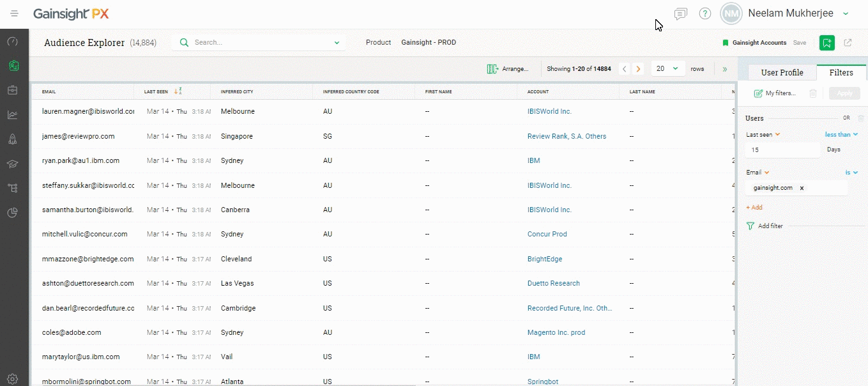868x386 pixels.
Task: Open the pie chart sidebar icon
Action: tap(13, 213)
